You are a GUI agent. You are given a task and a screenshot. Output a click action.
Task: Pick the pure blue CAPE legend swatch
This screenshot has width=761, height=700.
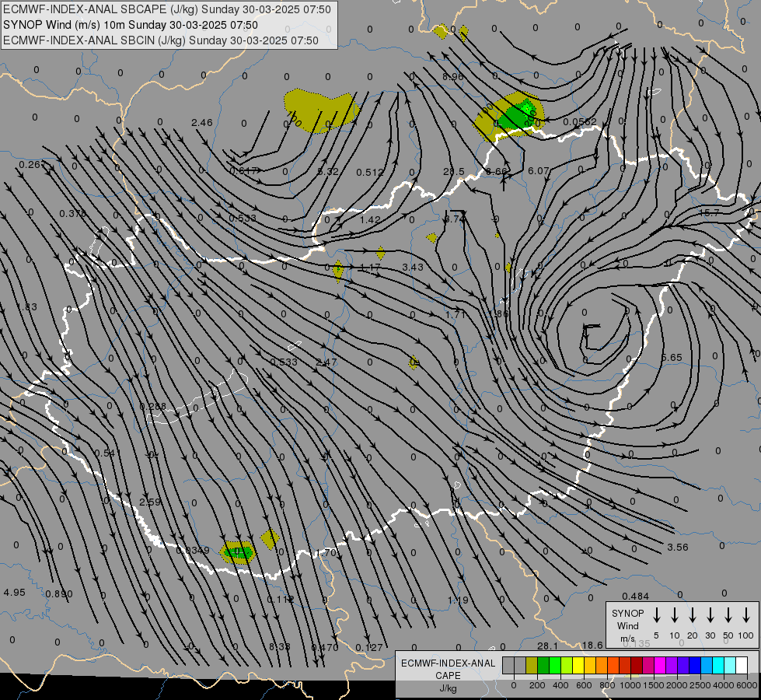[694, 666]
